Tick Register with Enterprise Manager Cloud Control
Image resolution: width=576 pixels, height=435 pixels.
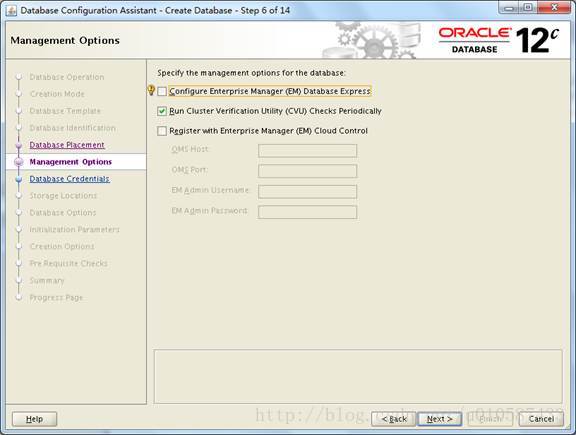point(162,131)
